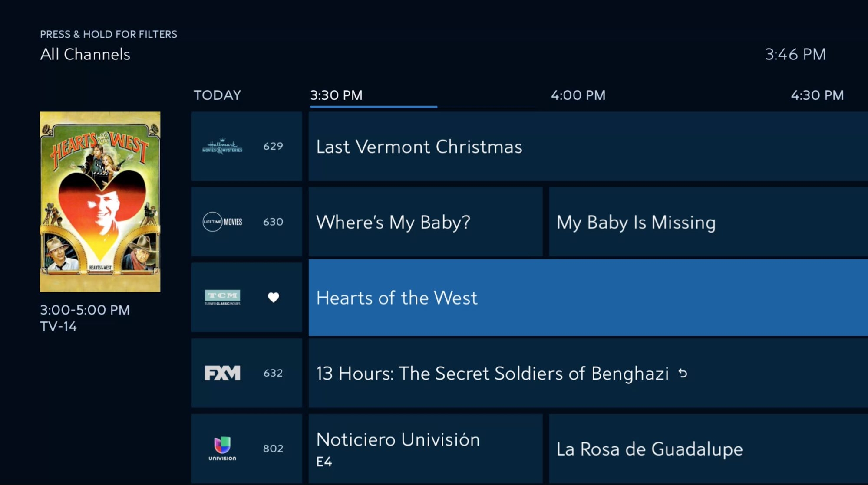
Task: Click All Channels to change channel filter
Action: point(85,55)
